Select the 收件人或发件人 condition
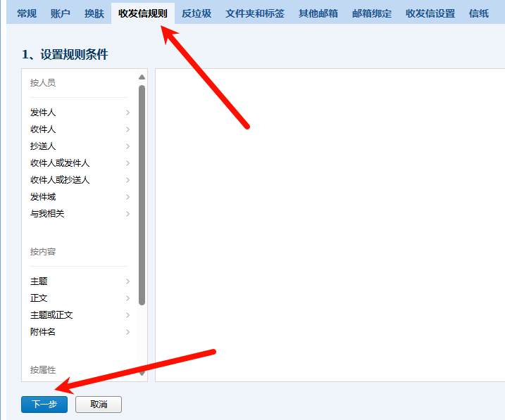505x420 pixels. tap(60, 163)
